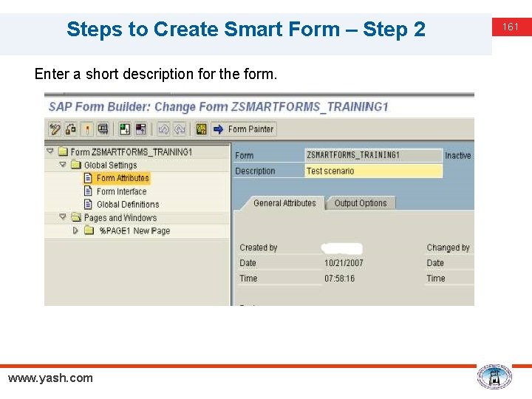This screenshot has height=399, width=532.
Task: Click the Navigation tree on/off icon
Action: 125,129
